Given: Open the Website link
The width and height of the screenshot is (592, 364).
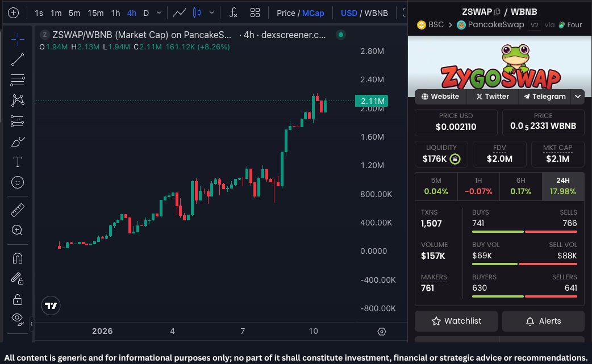Looking at the screenshot, I should tap(440, 97).
